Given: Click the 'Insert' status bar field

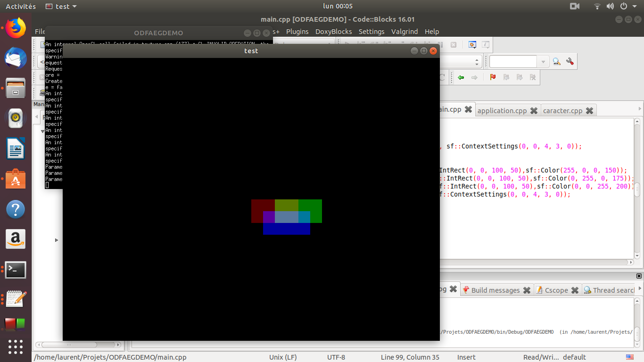Looking at the screenshot, I should [x=466, y=357].
